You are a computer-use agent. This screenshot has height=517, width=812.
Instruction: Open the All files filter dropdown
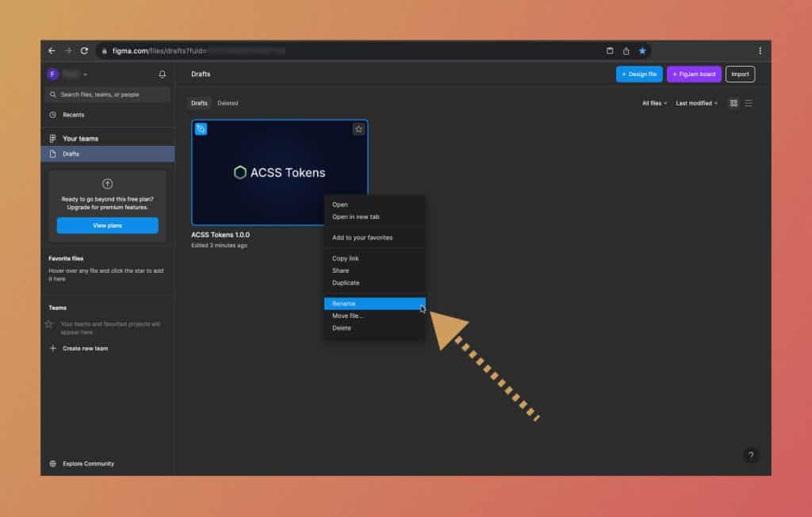click(x=653, y=103)
